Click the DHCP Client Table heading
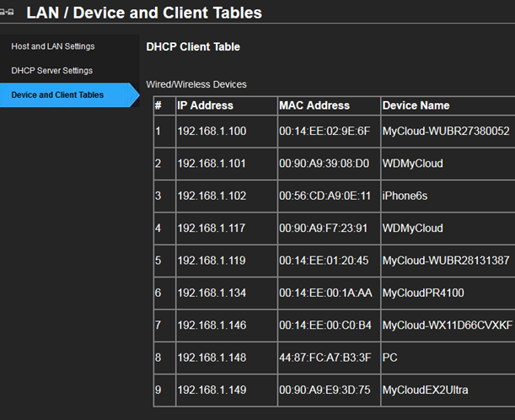The image size is (515, 420). point(193,47)
